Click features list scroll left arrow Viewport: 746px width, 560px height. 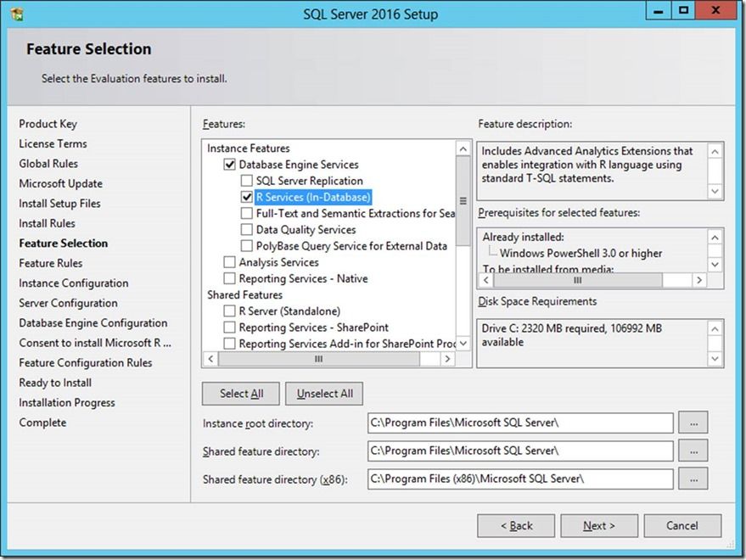[x=210, y=359]
